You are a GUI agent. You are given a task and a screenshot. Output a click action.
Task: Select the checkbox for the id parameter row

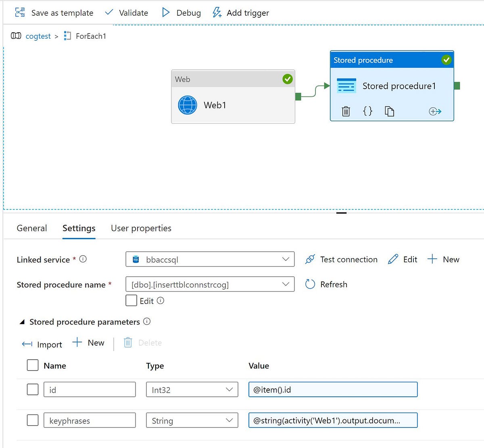pos(32,389)
